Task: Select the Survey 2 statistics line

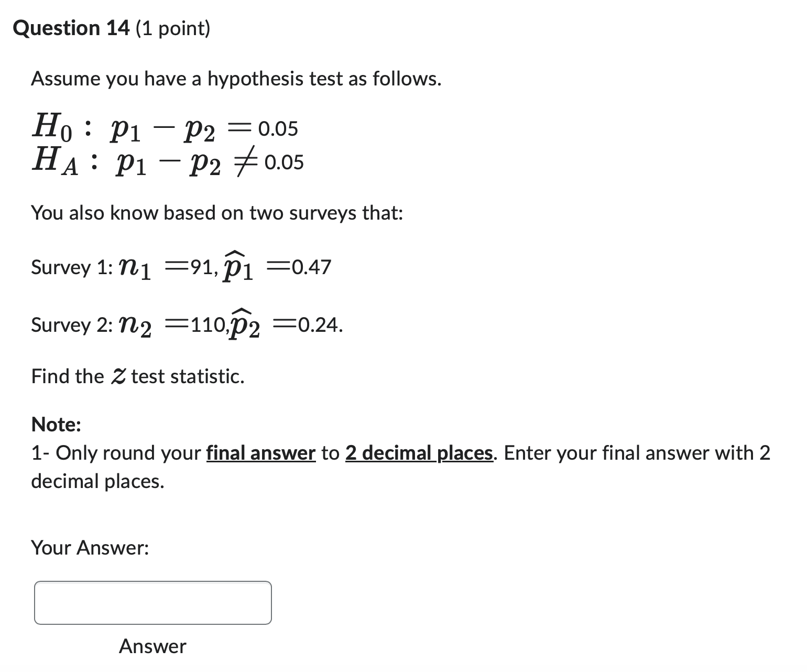Action: point(186,324)
